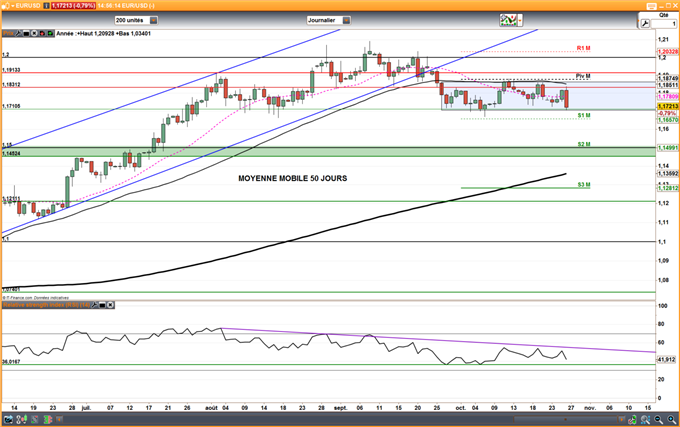Click the S1 M support label
Viewport: 680px width, 427px height.
click(x=584, y=115)
